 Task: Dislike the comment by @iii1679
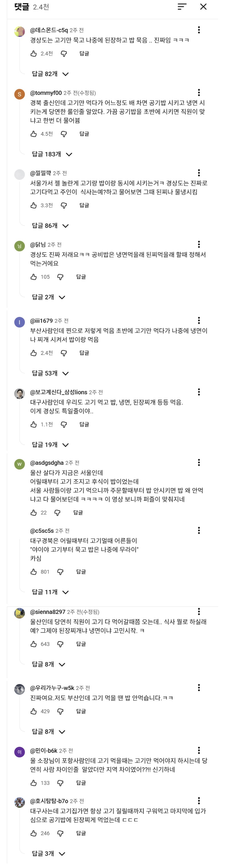click(64, 353)
